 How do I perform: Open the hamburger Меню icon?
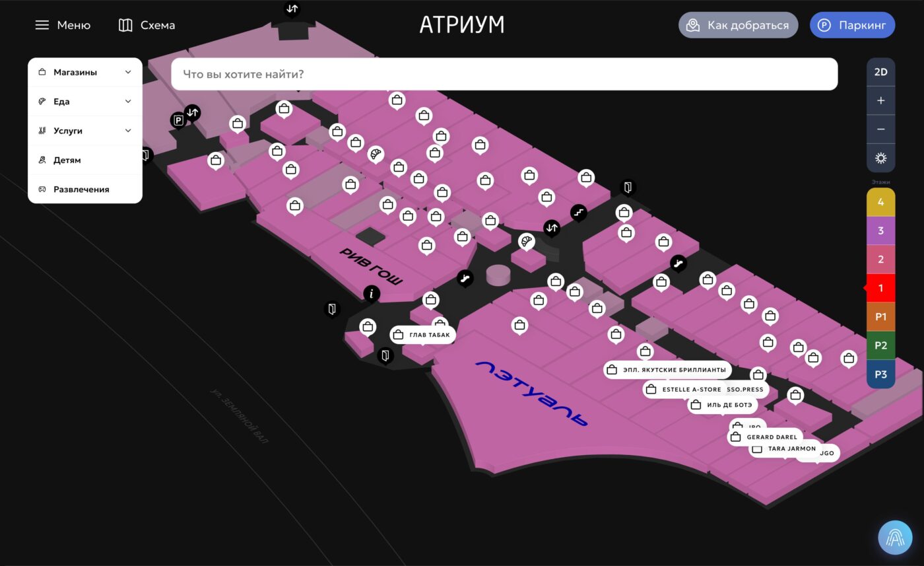click(42, 25)
